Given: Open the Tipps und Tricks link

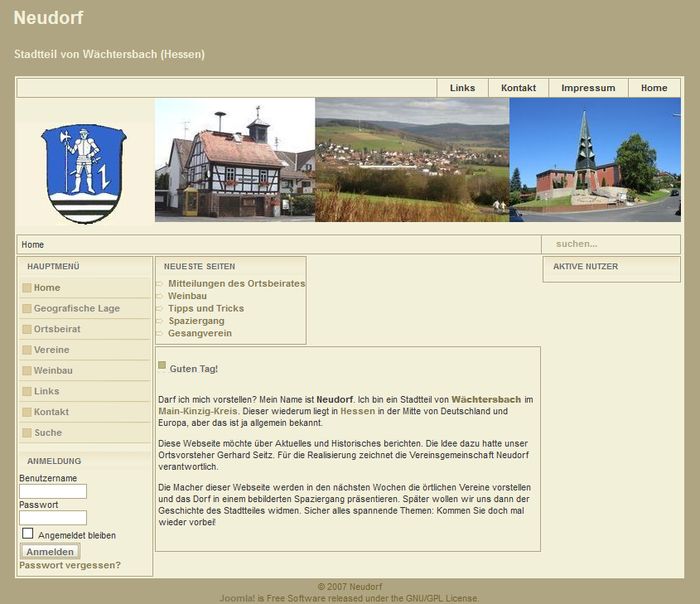Looking at the screenshot, I should point(206,308).
